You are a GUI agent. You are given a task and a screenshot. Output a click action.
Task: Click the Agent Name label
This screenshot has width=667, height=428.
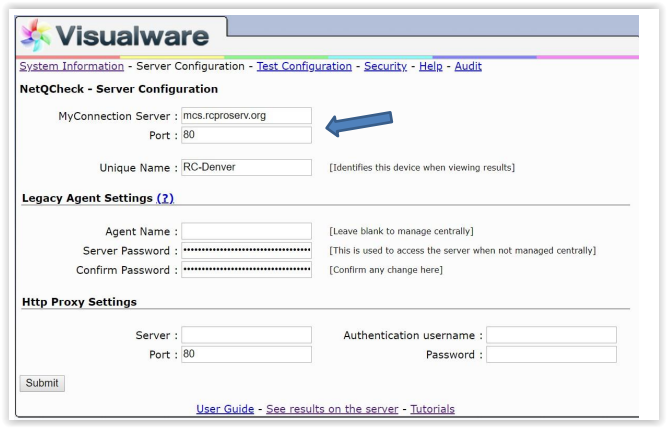coord(137,231)
